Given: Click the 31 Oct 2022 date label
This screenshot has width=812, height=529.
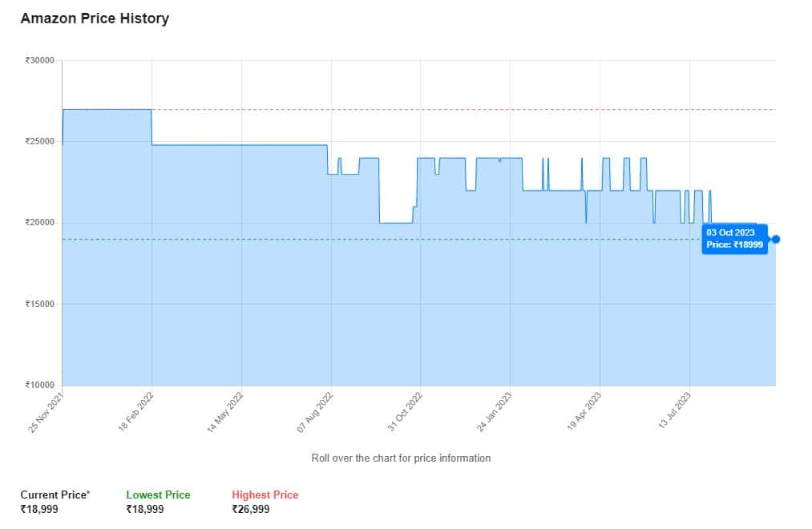Looking at the screenshot, I should point(405,411).
